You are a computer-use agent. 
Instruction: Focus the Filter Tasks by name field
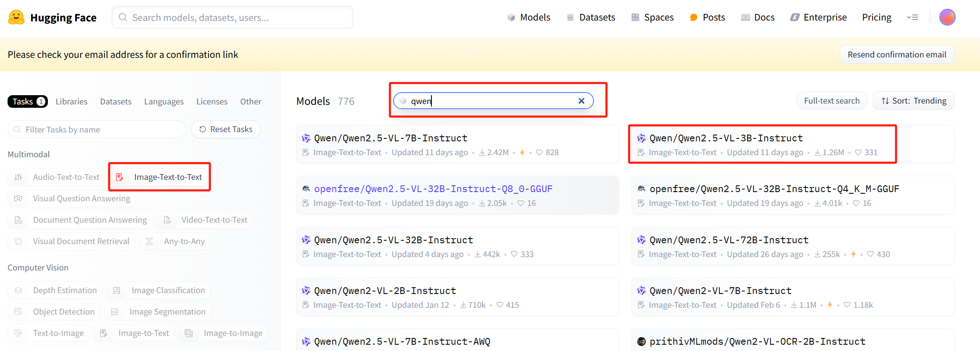[x=97, y=129]
